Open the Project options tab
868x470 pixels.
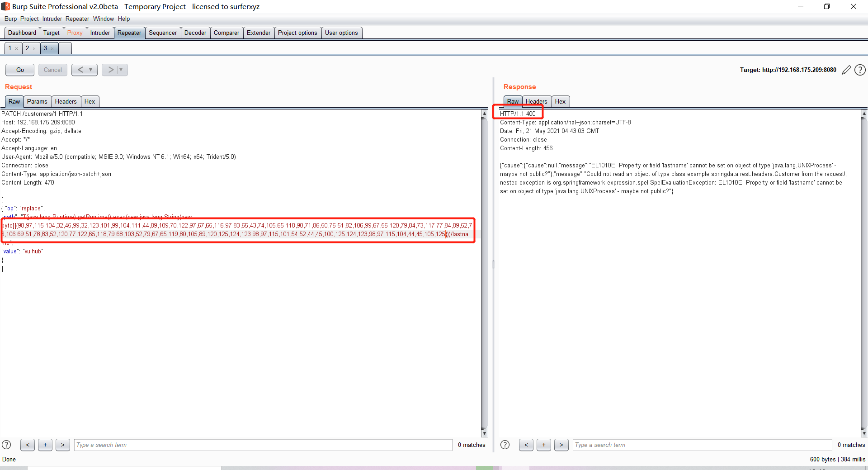tap(297, 33)
